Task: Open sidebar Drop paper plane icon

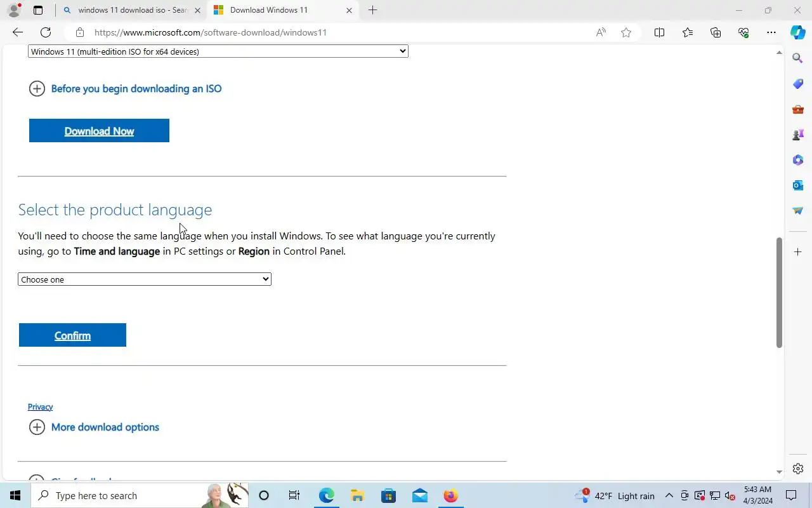Action: pos(798,211)
